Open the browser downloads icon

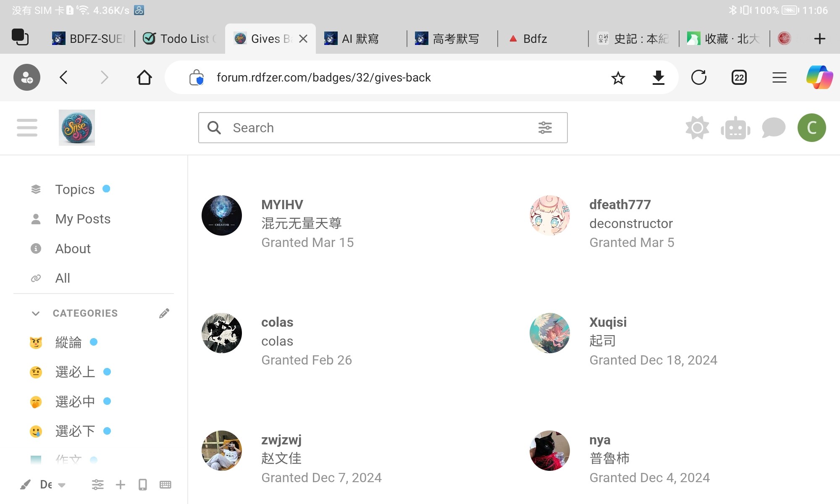(x=658, y=78)
